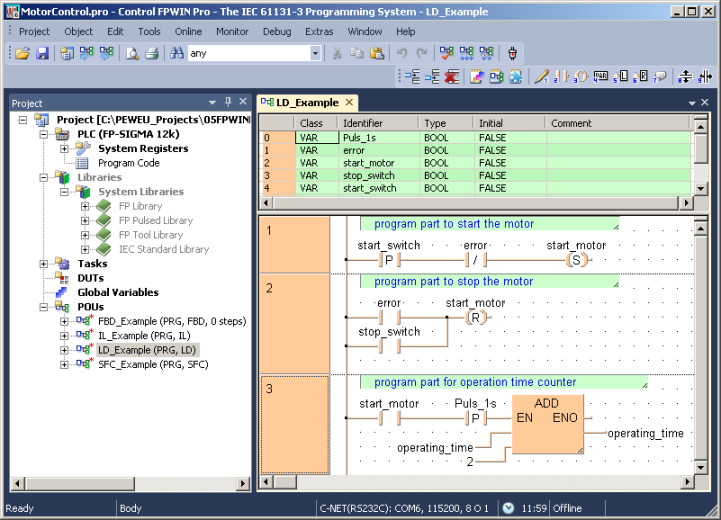The image size is (721, 520).
Task: Open the search scope 'any' dropdown
Action: pyautogui.click(x=315, y=53)
